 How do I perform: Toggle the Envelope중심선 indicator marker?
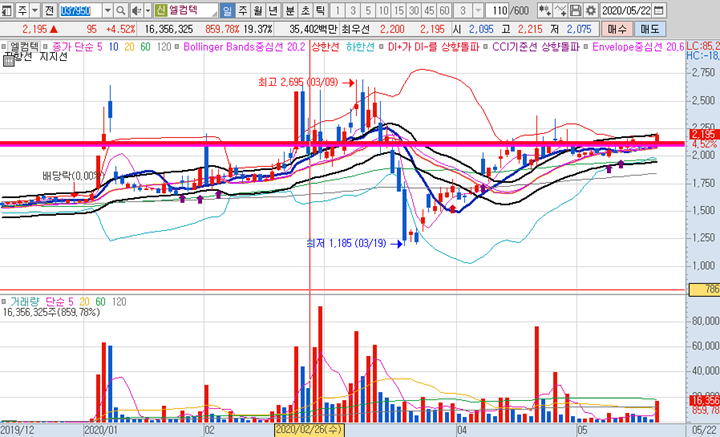click(586, 47)
